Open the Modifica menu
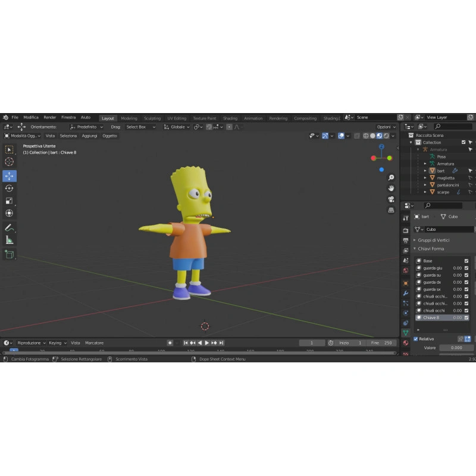The height and width of the screenshot is (476, 476). pos(31,117)
